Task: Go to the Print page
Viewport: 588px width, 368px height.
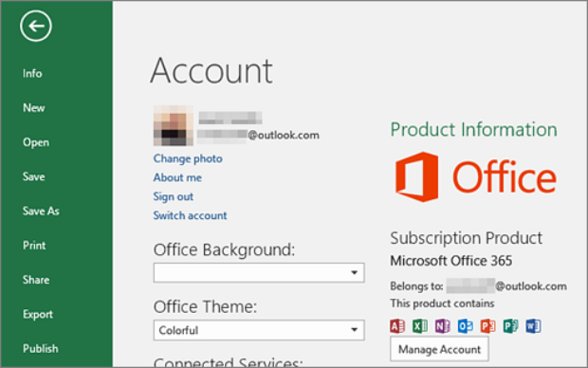Action: (x=34, y=246)
